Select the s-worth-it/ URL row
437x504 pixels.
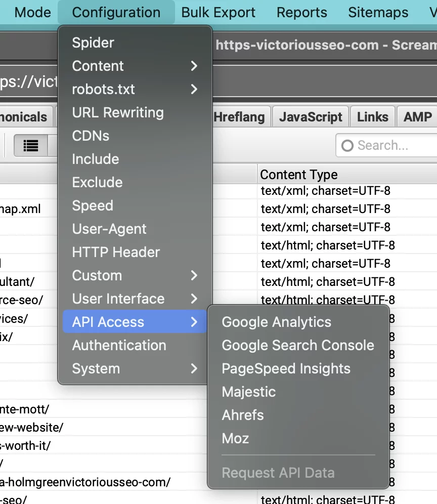[25, 446]
